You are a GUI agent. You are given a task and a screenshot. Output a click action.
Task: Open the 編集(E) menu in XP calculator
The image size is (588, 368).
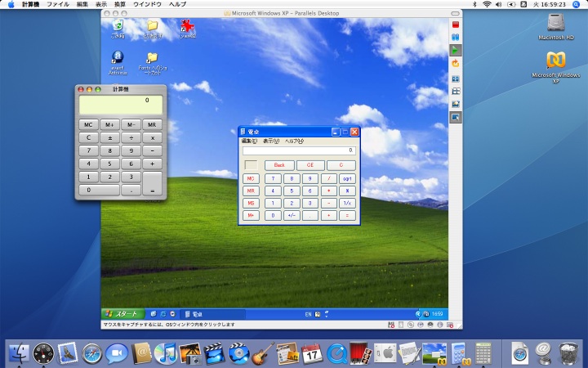click(249, 141)
